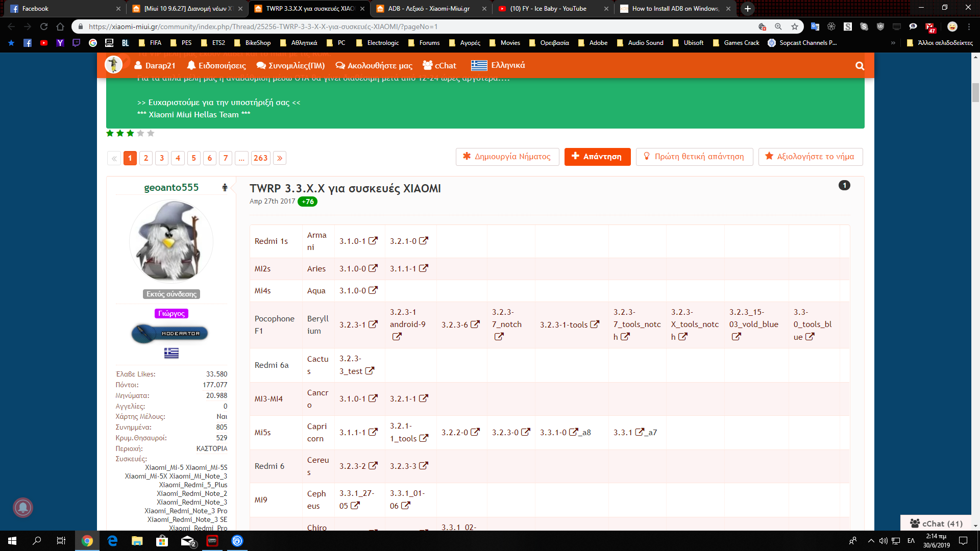Rate the thread with the fourth star
This screenshot has height=551, width=980.
pyautogui.click(x=140, y=133)
